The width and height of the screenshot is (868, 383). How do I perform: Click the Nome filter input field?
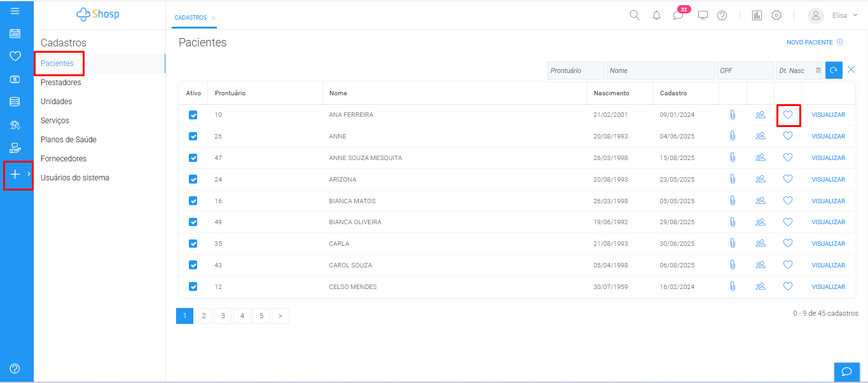[660, 71]
